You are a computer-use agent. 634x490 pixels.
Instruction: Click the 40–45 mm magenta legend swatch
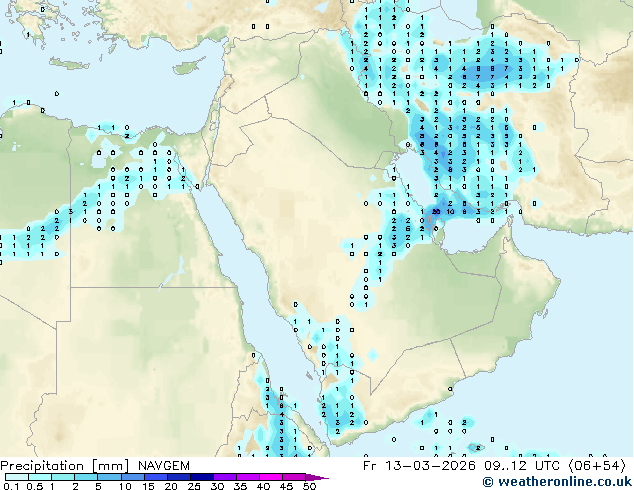click(x=271, y=477)
